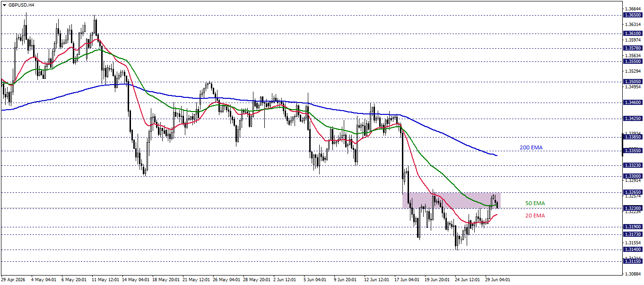Click the 12 Jun 12:01 time label
Screen dimensions: 644x285
point(378,280)
